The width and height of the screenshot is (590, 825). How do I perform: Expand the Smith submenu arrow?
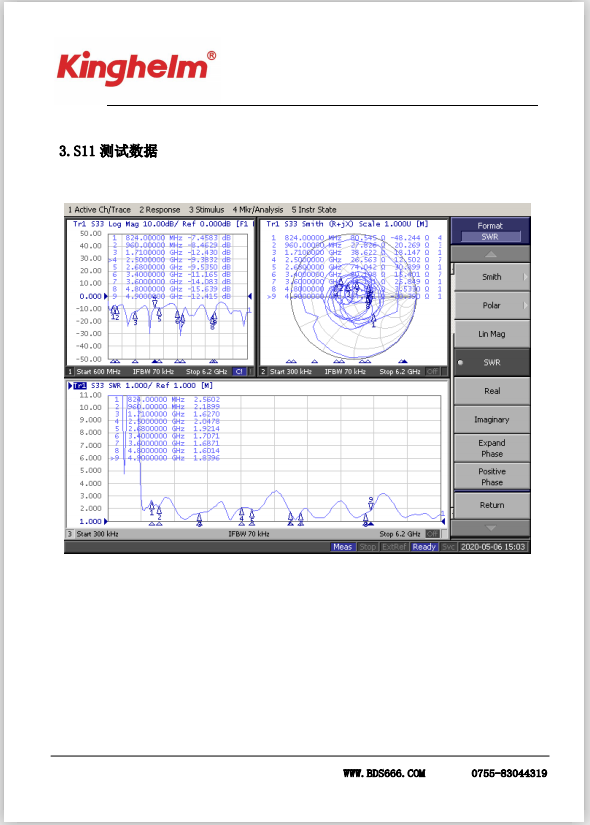[525, 277]
